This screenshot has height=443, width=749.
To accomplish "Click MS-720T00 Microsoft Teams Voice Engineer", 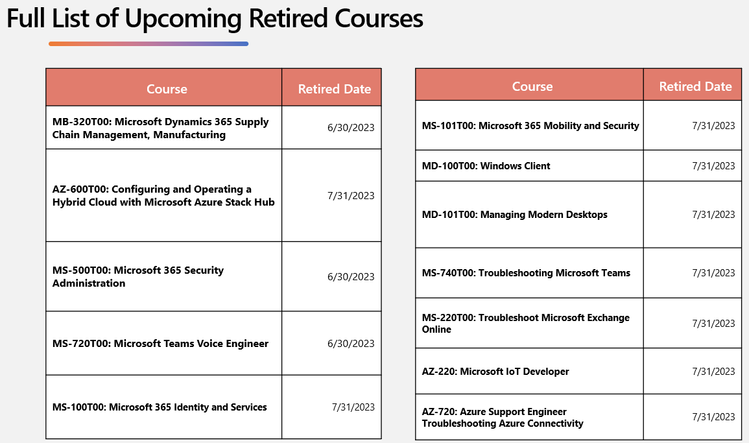I will [160, 344].
